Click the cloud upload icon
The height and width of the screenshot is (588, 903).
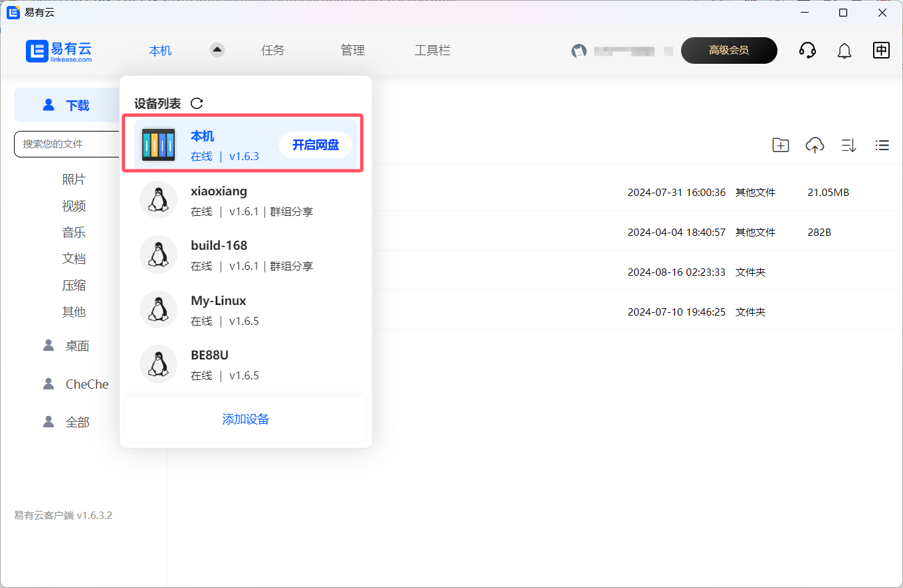pyautogui.click(x=815, y=145)
